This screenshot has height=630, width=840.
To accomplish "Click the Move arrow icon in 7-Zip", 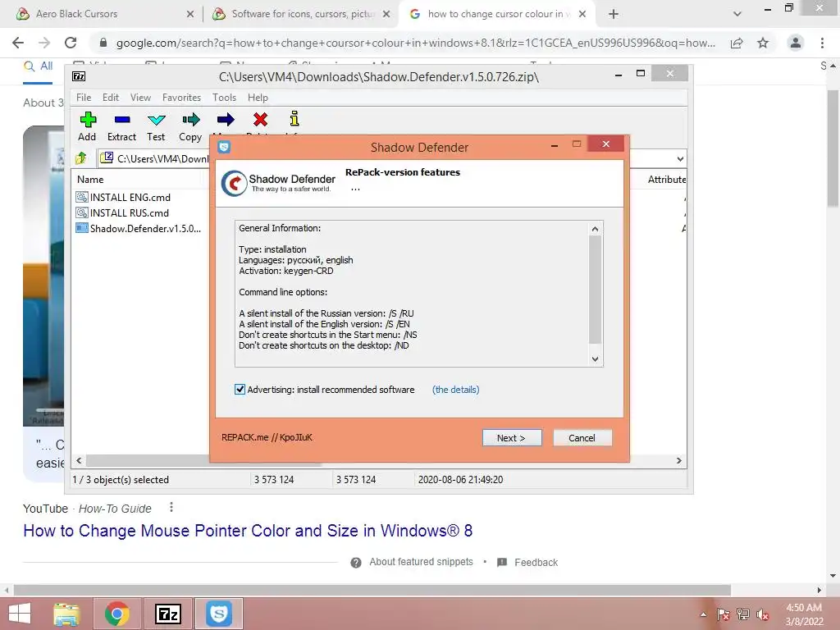I will tap(225, 120).
